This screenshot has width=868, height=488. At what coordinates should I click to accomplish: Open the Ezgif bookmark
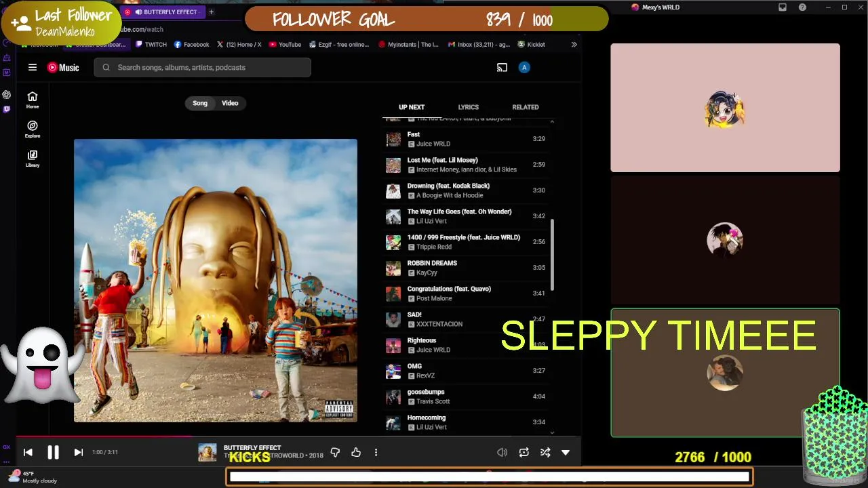click(339, 45)
